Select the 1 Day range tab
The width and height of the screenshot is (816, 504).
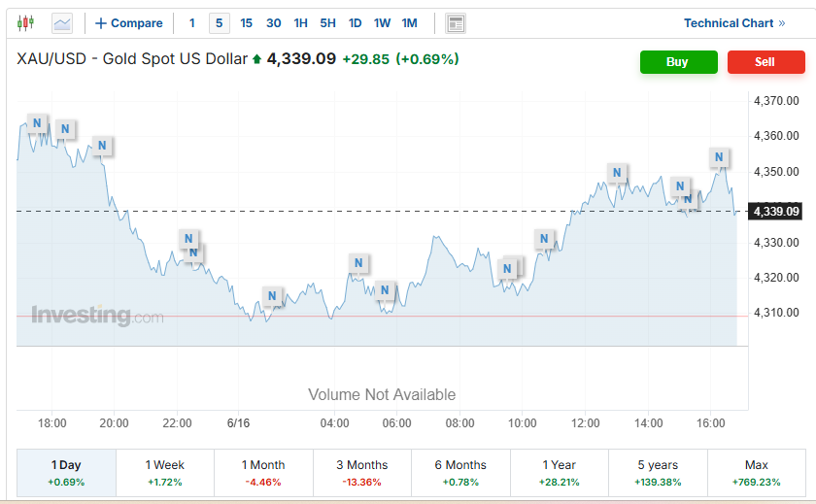coord(66,473)
